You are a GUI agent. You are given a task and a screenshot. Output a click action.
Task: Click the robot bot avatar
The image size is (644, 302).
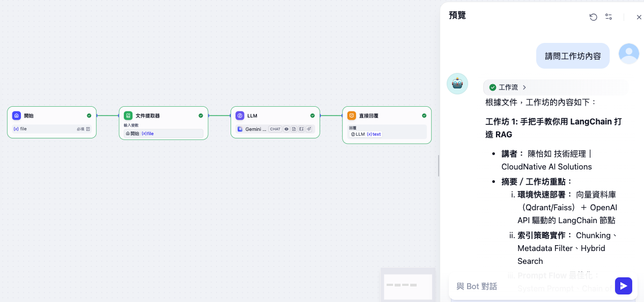[457, 84]
